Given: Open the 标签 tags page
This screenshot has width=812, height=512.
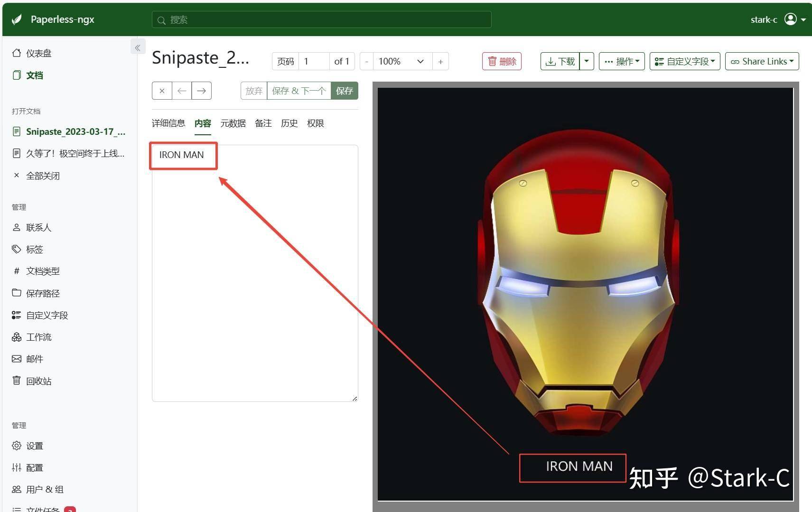Looking at the screenshot, I should tap(28, 249).
